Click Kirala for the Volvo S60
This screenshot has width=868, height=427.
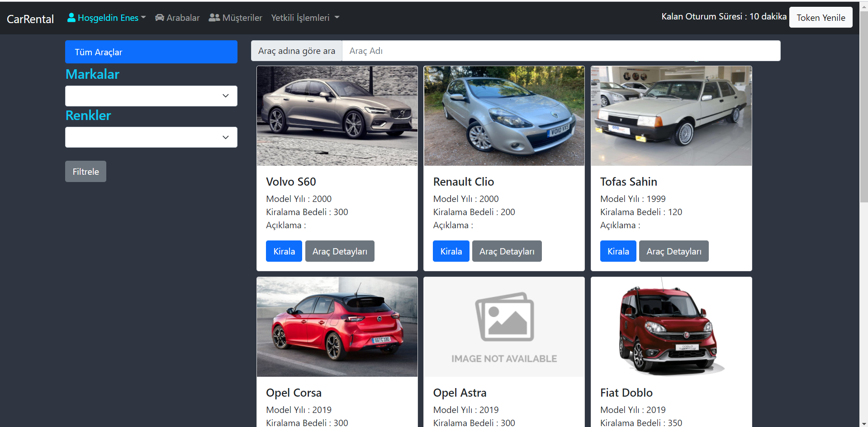[x=284, y=251]
